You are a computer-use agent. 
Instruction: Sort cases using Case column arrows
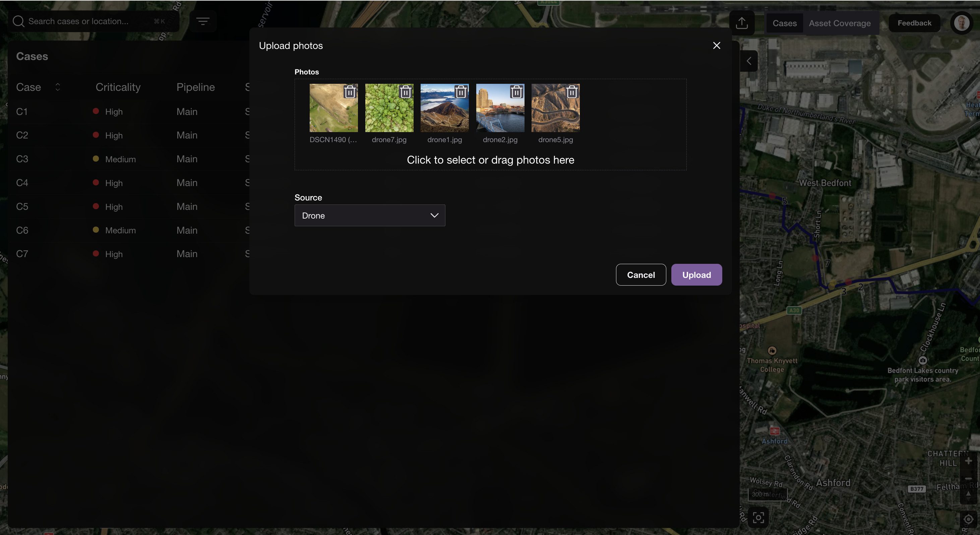tap(58, 87)
